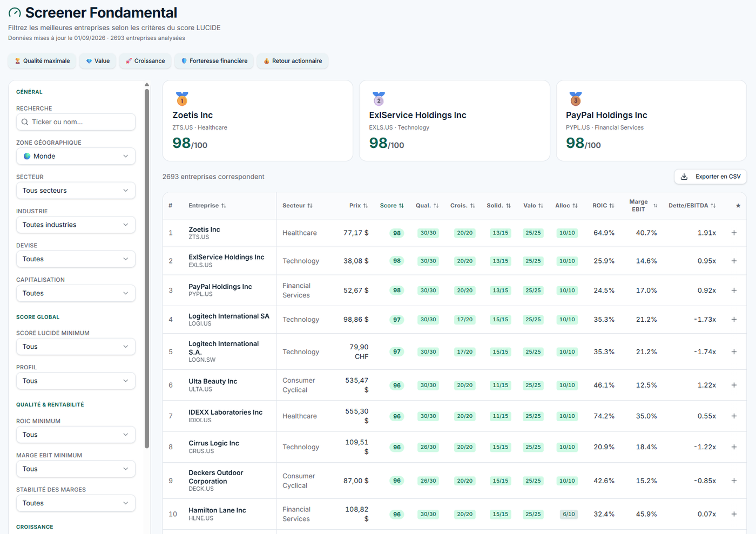This screenshot has width=756, height=534.
Task: Export results with Exporter en CSV
Action: point(710,177)
